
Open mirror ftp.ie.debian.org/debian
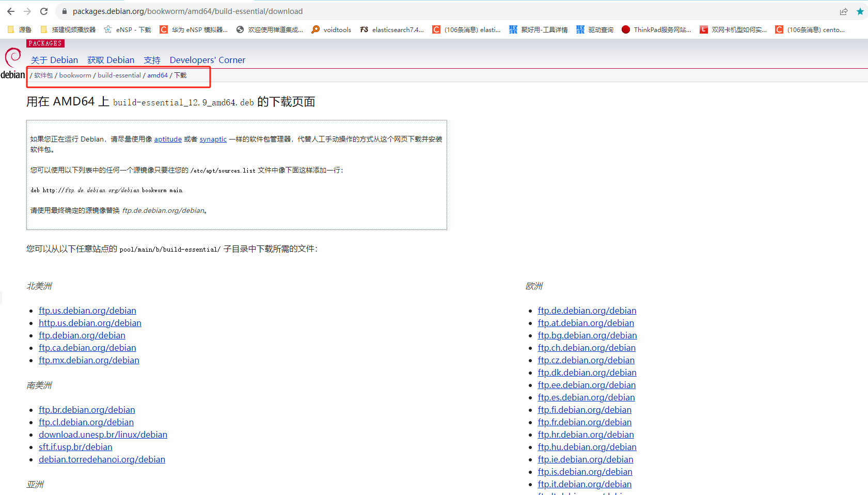(x=586, y=459)
